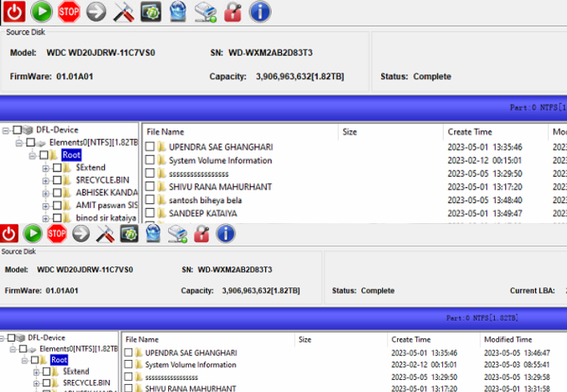Open the blue info icon in lower toolbar
This screenshot has width=567, height=392.
[x=226, y=234]
